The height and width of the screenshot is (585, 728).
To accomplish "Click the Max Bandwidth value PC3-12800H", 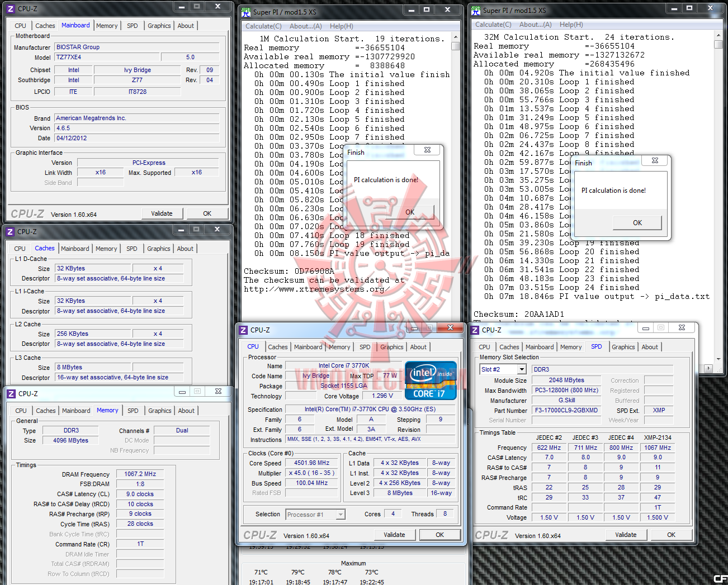I will tap(566, 390).
